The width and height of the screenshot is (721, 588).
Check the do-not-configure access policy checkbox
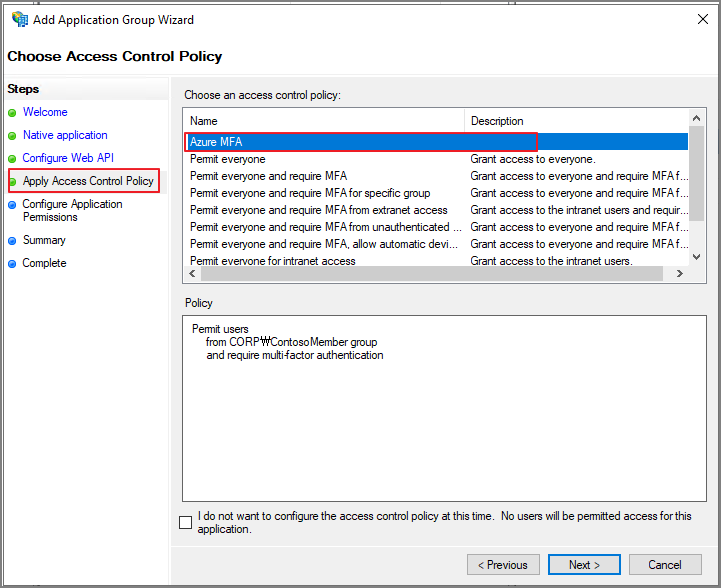pos(185,522)
